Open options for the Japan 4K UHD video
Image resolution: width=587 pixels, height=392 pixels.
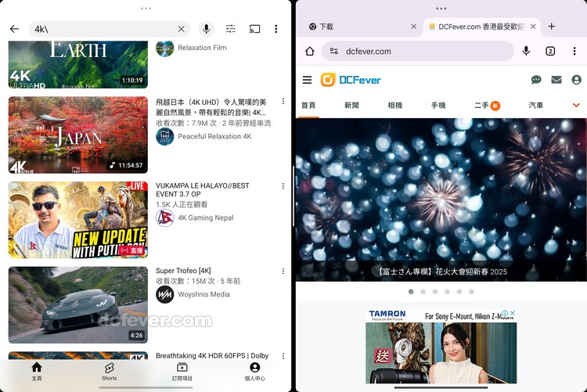pos(283,101)
